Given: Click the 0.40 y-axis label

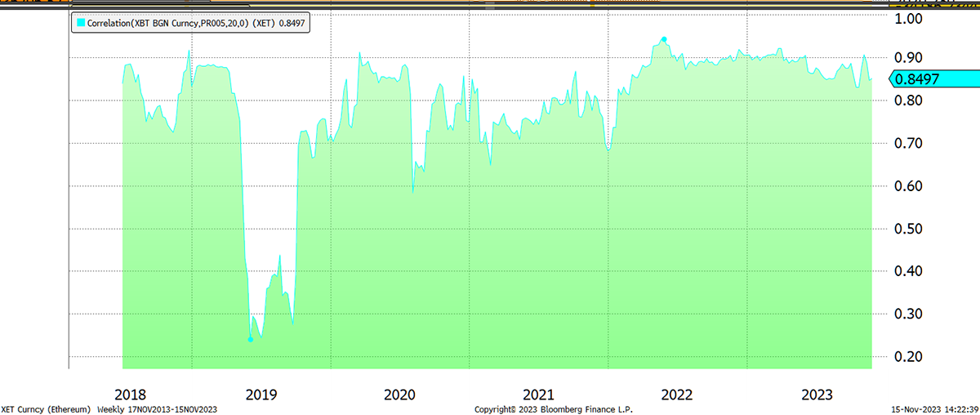Looking at the screenshot, I should pos(909,271).
